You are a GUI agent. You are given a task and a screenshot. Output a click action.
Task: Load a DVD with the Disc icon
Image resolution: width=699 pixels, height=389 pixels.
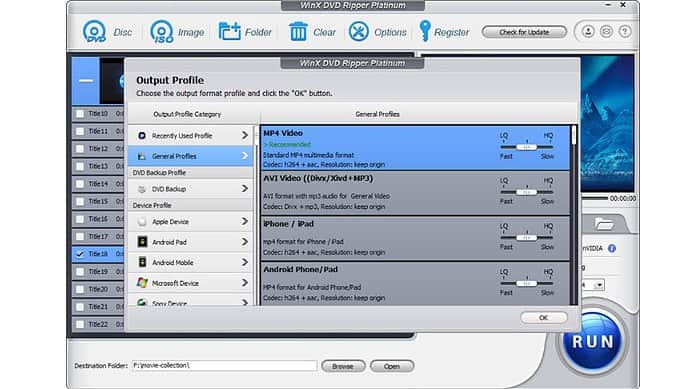[94, 32]
